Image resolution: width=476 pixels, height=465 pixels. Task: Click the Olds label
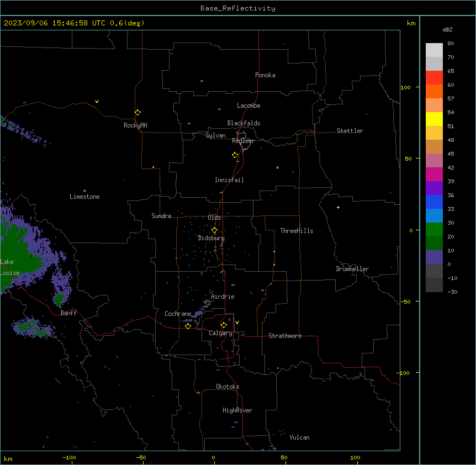click(214, 218)
